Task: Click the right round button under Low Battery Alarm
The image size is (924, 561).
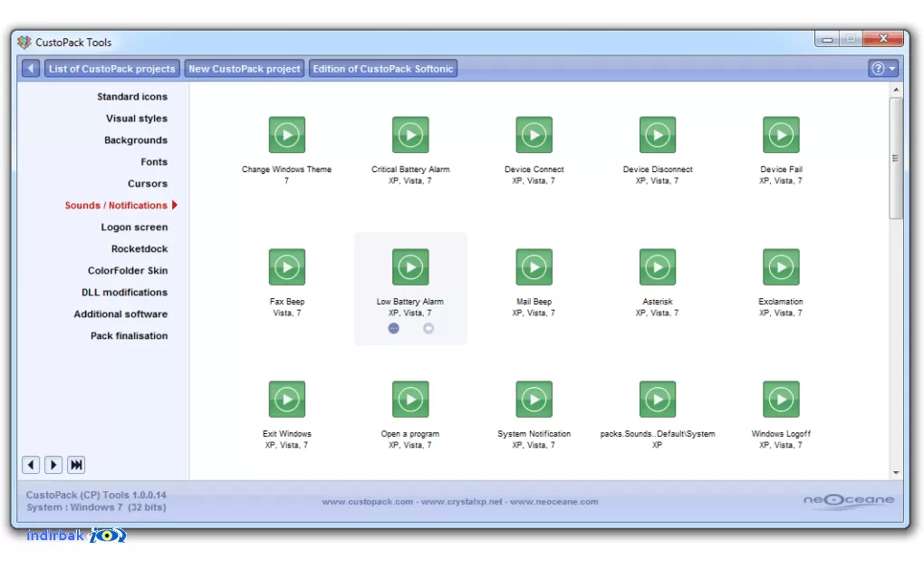Action: coord(428,328)
